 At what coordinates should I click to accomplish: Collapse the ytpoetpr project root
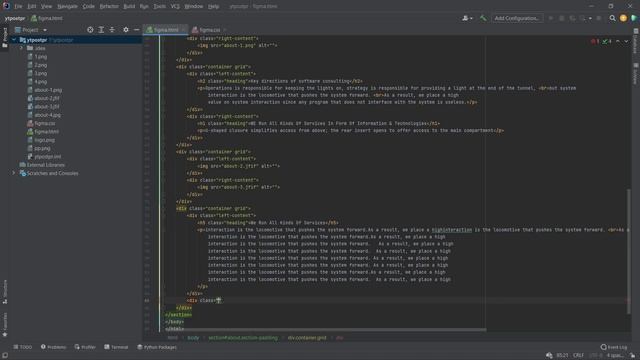point(14,40)
